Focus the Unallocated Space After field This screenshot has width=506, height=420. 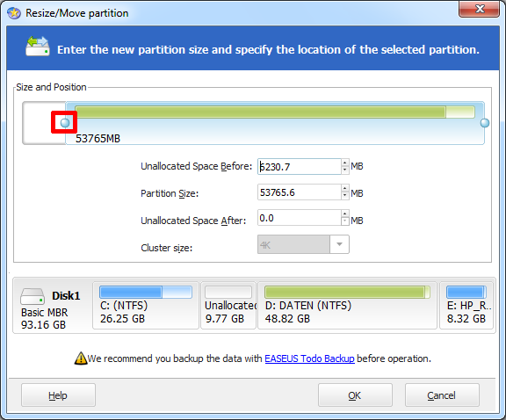pyautogui.click(x=300, y=218)
